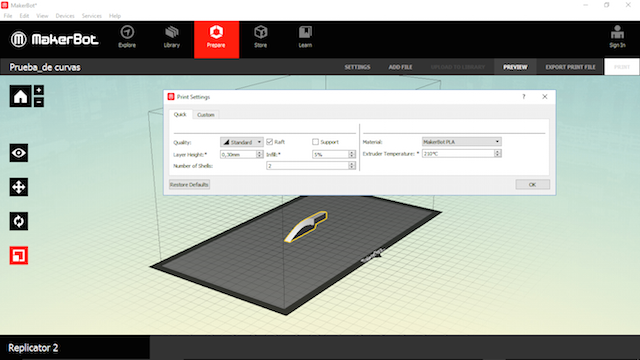Zoom in with plus button
The height and width of the screenshot is (360, 640).
(39, 90)
